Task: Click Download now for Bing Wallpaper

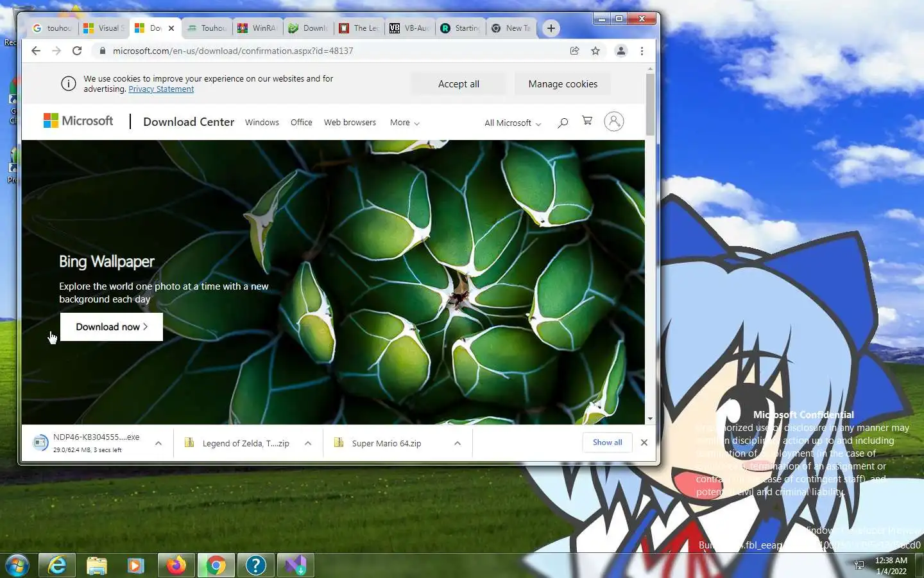Action: click(x=112, y=327)
